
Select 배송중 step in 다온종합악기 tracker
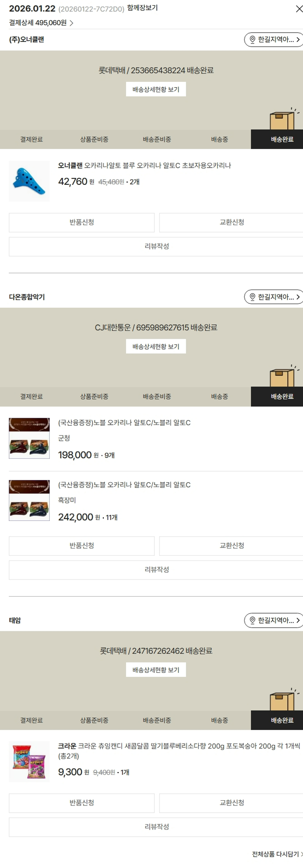click(219, 397)
